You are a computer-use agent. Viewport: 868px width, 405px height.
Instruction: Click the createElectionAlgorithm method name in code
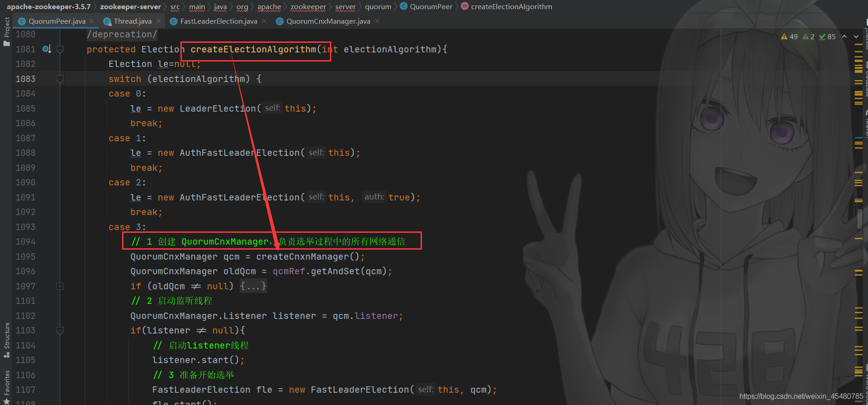click(253, 49)
